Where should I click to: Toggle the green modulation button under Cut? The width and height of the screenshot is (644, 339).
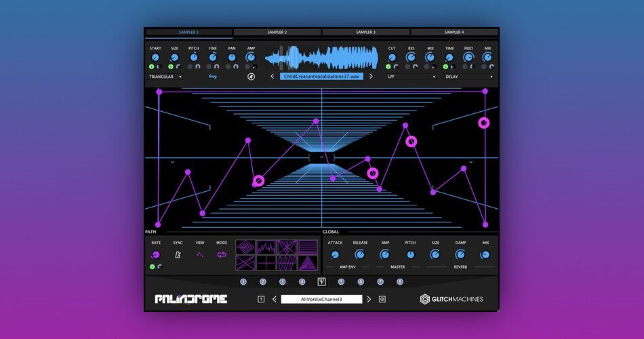pos(388,67)
